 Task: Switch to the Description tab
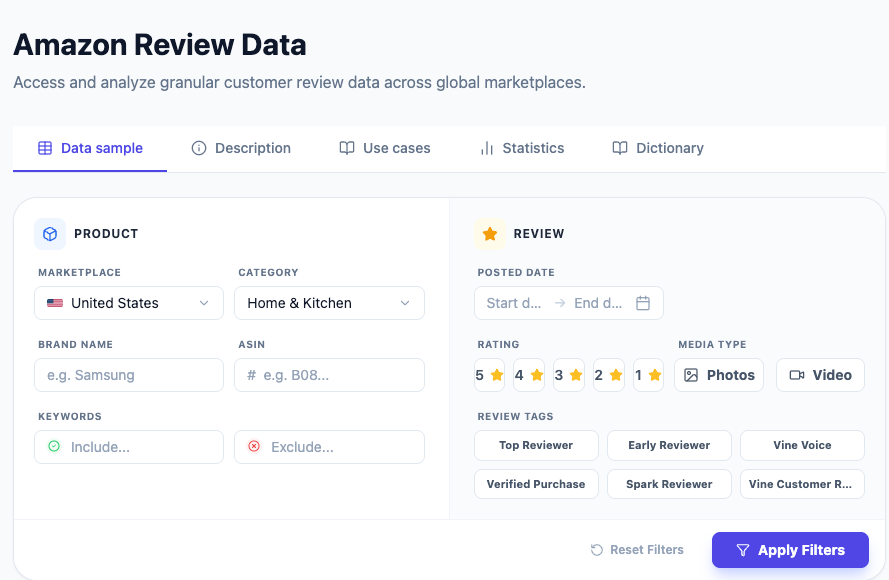coord(241,148)
